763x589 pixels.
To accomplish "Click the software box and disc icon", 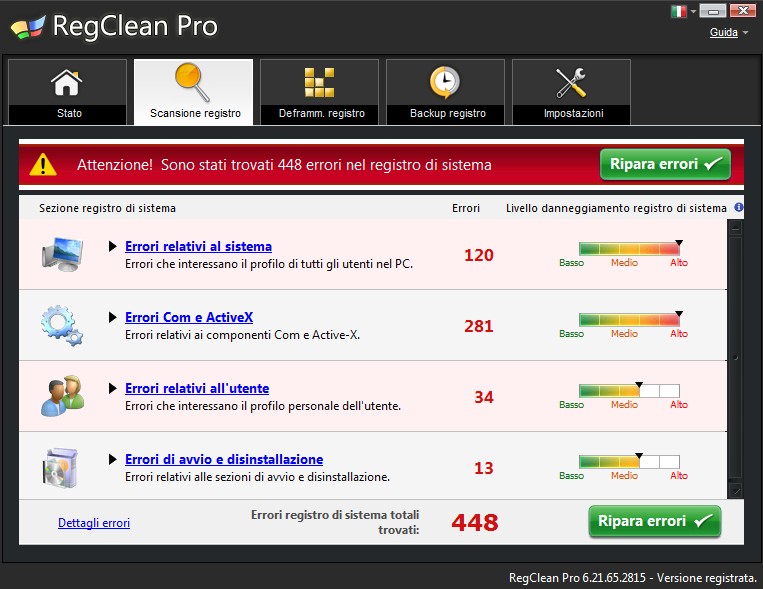I will [x=60, y=468].
